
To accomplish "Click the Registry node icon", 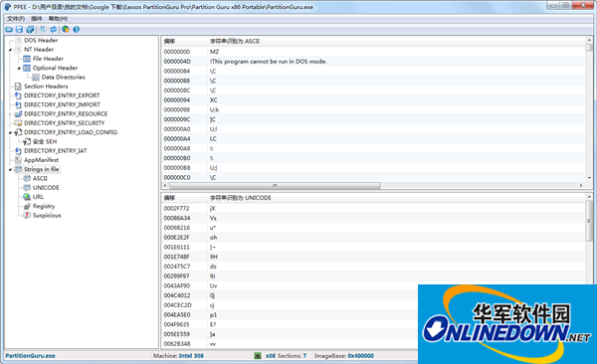I will pos(27,206).
